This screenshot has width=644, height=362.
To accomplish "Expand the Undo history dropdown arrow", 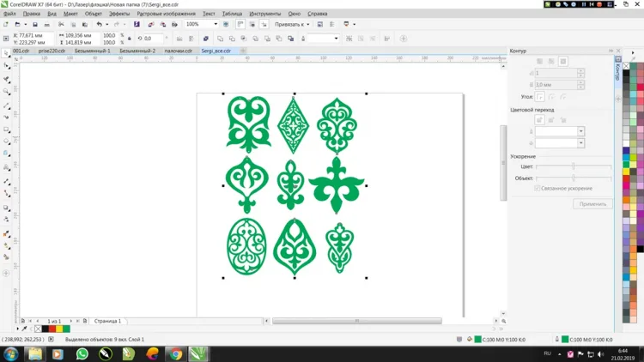I will coord(106,25).
